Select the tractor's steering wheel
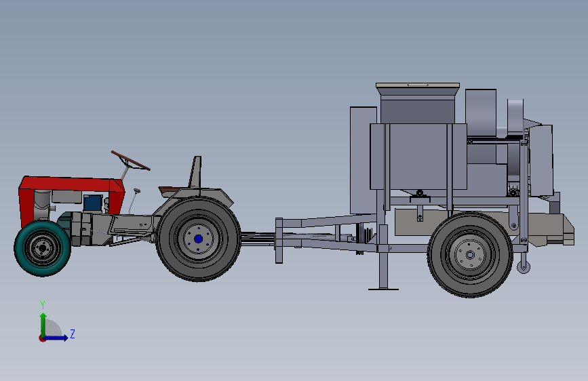This screenshot has width=588, height=381. point(130,161)
